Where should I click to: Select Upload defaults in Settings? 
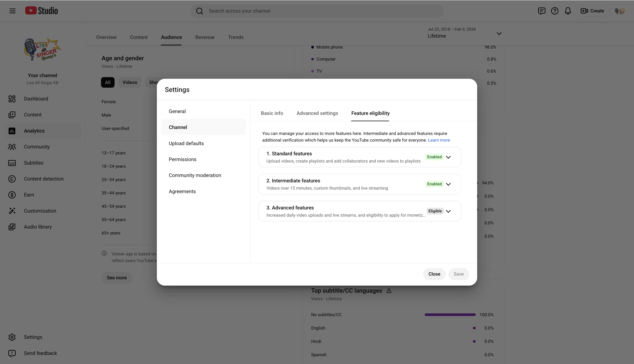pos(203,143)
